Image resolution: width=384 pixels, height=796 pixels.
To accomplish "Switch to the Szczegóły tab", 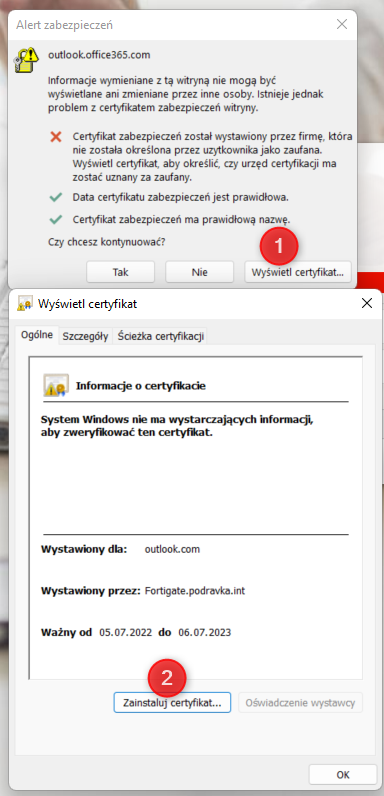I will [x=85, y=336].
